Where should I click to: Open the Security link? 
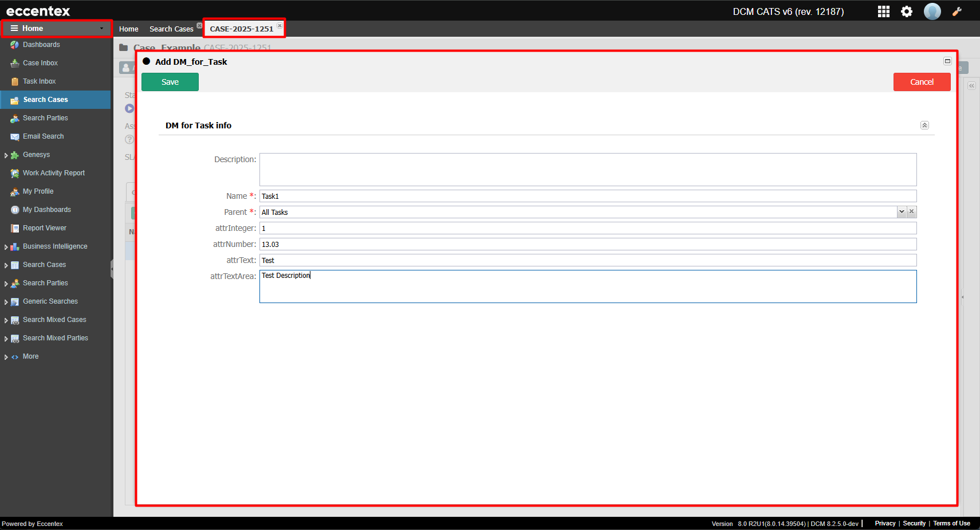pyautogui.click(x=914, y=523)
